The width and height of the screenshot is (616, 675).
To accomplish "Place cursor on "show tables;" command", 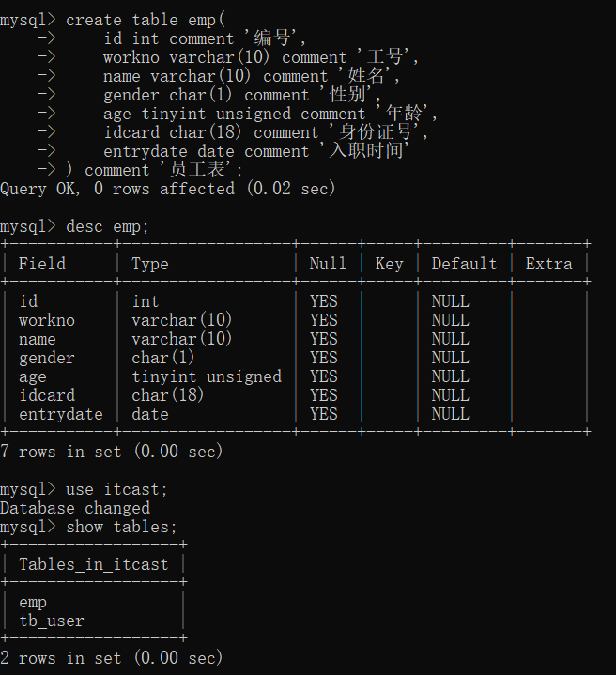I will [x=121, y=527].
